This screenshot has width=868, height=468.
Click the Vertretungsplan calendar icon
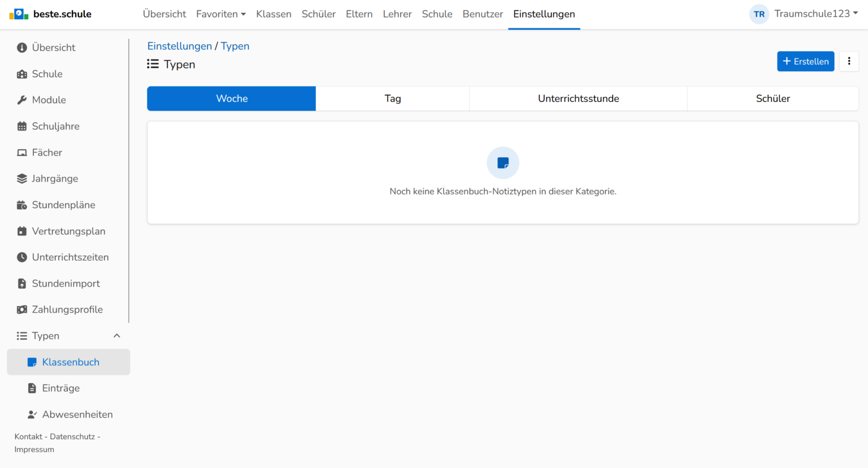coord(22,231)
